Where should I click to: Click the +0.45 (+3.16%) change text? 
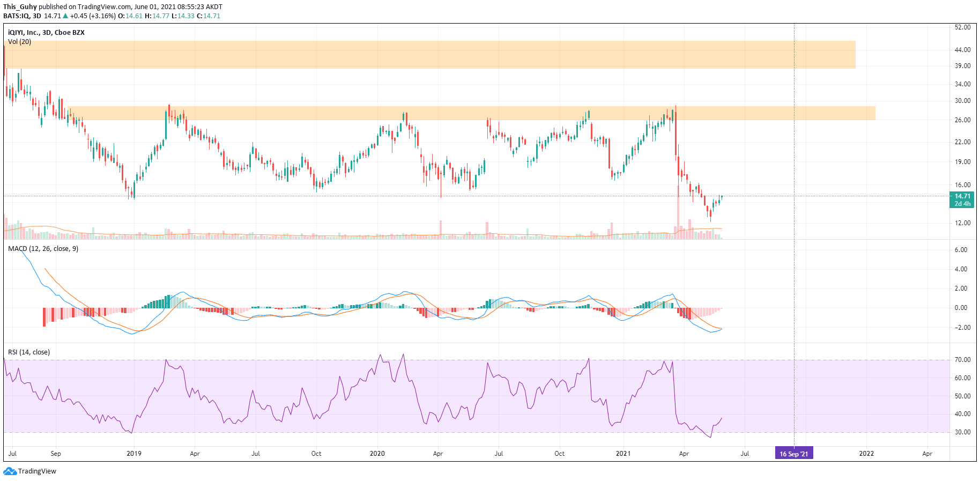pos(93,16)
